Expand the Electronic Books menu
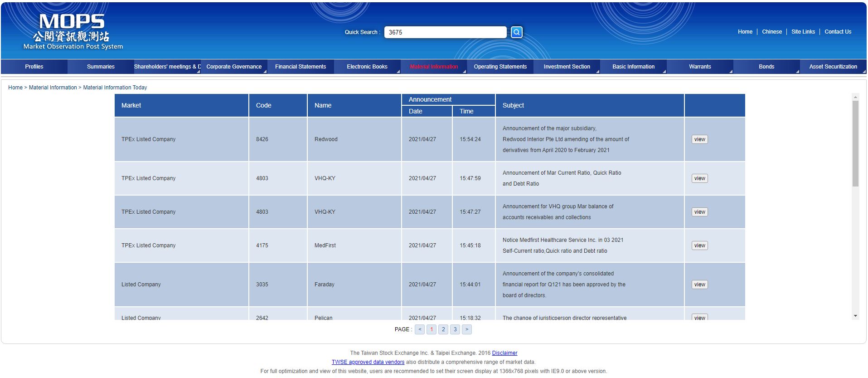The width and height of the screenshot is (868, 378). click(367, 67)
